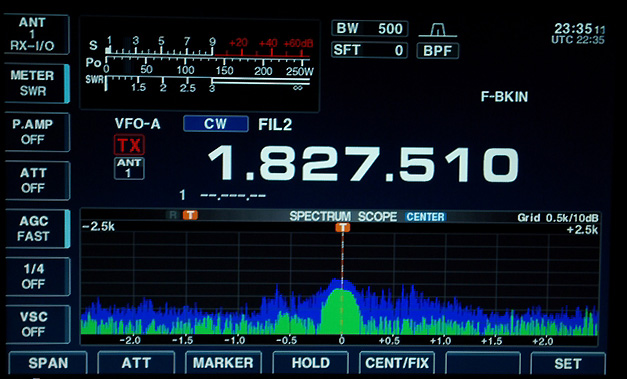The image size is (627, 379).
Task: Click the memory channel 1 readout
Action: [222, 195]
